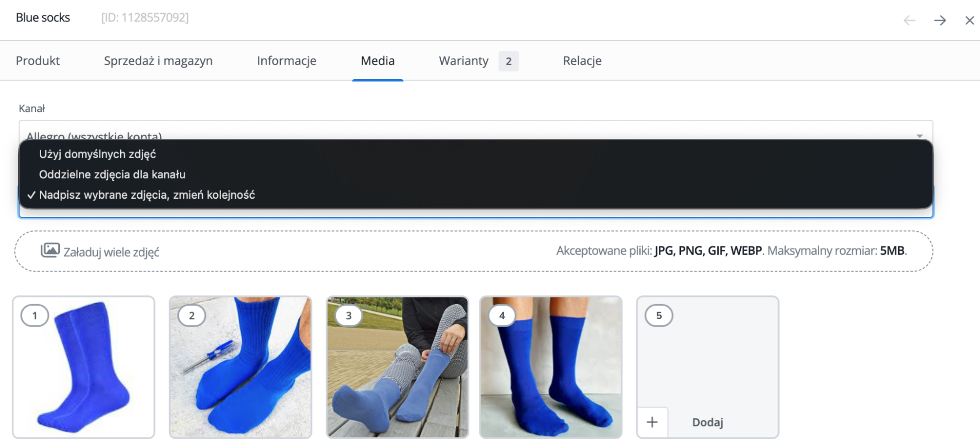This screenshot has width=980, height=447.
Task: Click the plus icon in slot 5
Action: (x=652, y=422)
